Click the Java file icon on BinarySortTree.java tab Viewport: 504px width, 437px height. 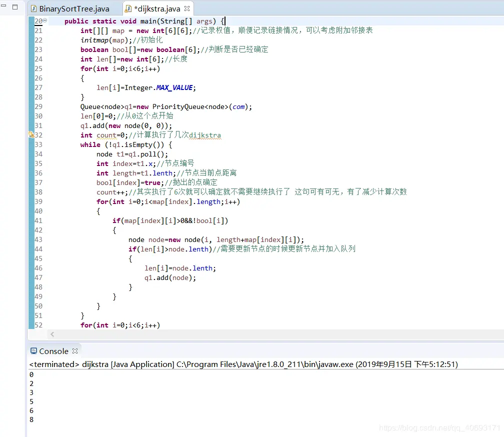pos(34,8)
